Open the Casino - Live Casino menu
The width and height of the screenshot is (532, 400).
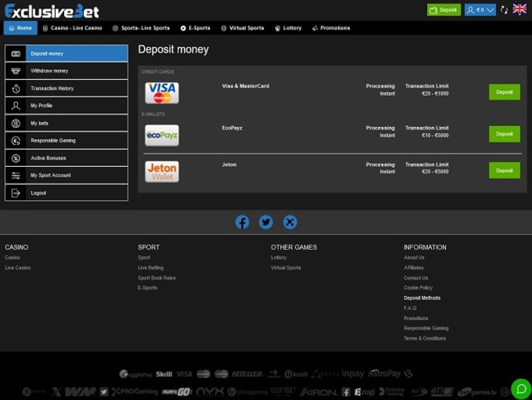coord(72,28)
